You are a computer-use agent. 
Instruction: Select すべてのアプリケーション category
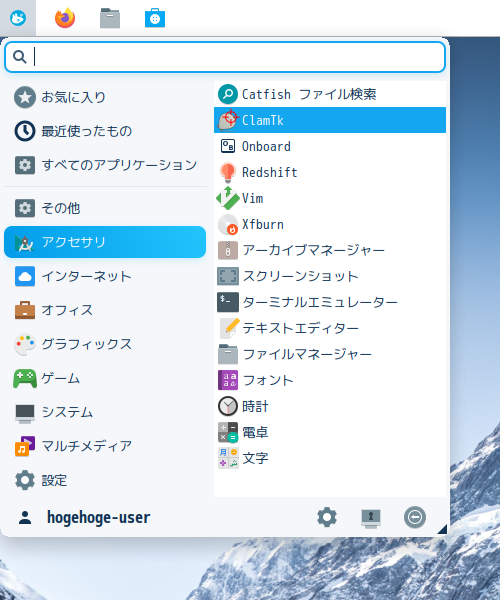[105, 165]
